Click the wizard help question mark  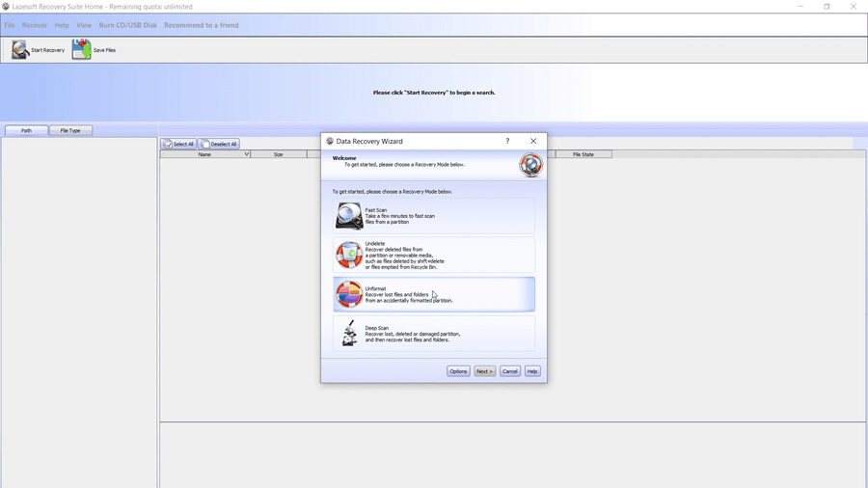[x=507, y=141]
